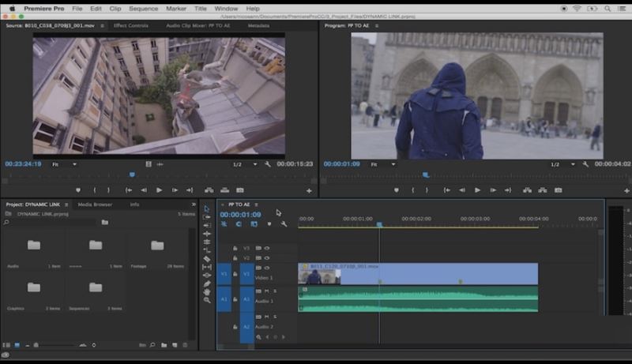Open the Project panel menu
Screen dimensions: 632x364
click(x=66, y=205)
